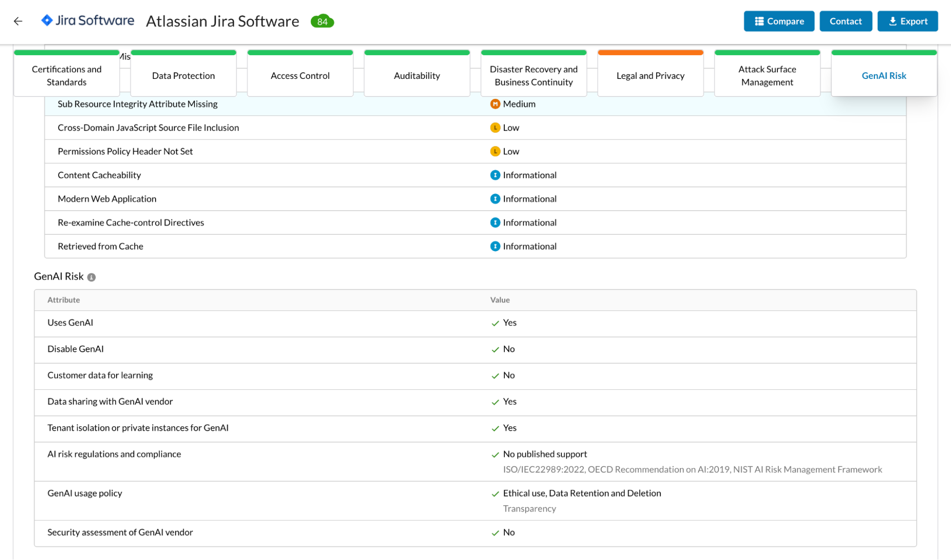
Task: Click the Retrieved from Cache finding
Action: [x=100, y=247]
